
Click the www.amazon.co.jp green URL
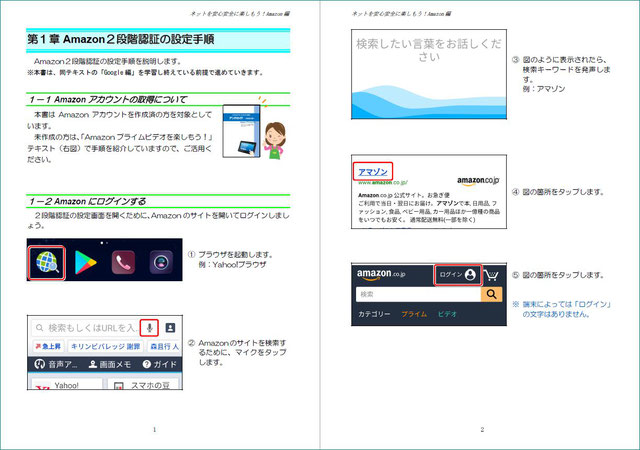coord(382,183)
